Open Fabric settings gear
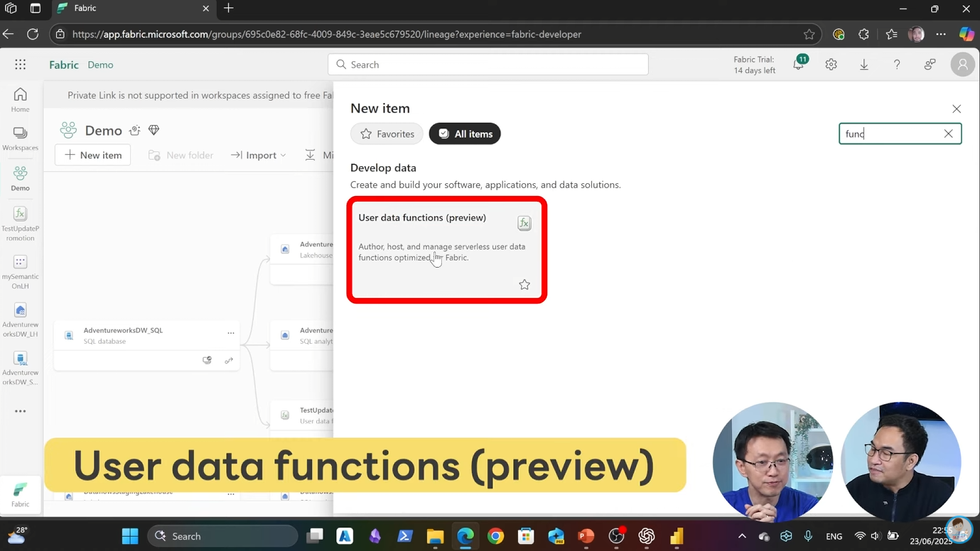The image size is (980, 551). [831, 64]
